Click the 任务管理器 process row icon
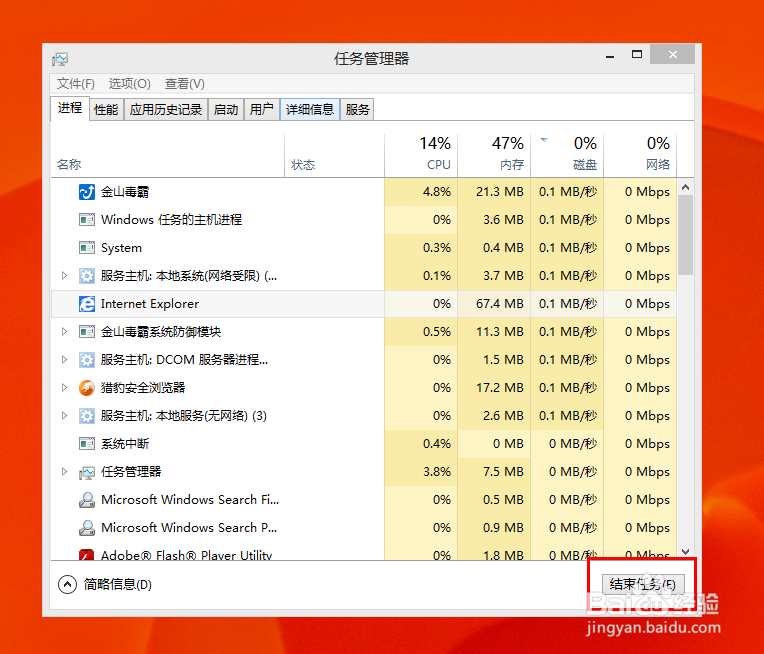 pyautogui.click(x=87, y=472)
